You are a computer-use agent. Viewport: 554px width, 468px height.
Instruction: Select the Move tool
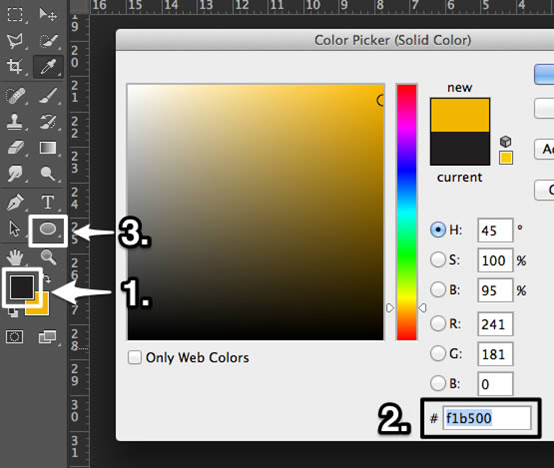[x=48, y=14]
